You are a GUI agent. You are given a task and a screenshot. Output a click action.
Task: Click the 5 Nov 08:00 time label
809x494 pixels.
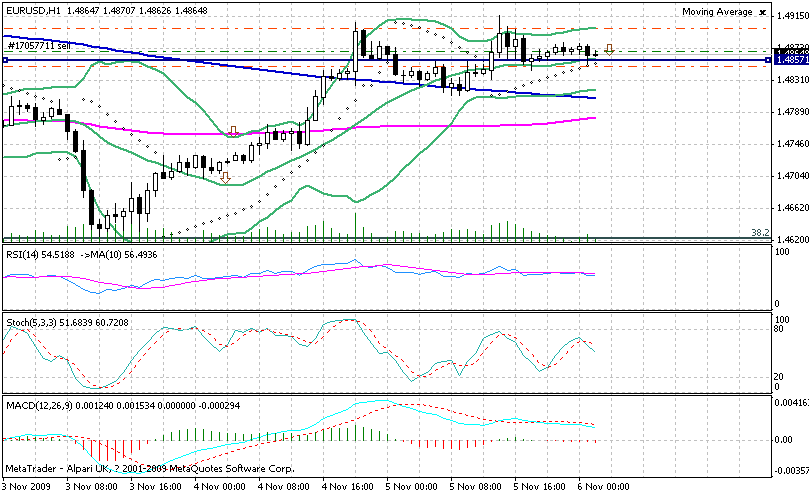[475, 486]
